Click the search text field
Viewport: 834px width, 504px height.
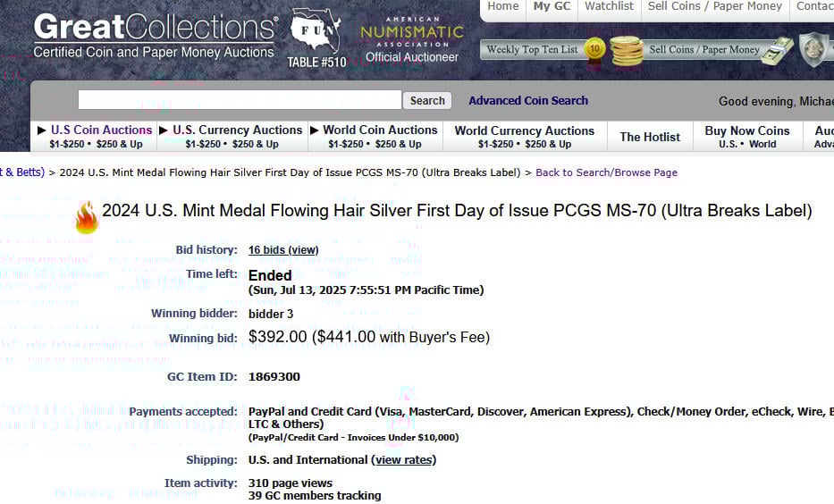(x=240, y=100)
